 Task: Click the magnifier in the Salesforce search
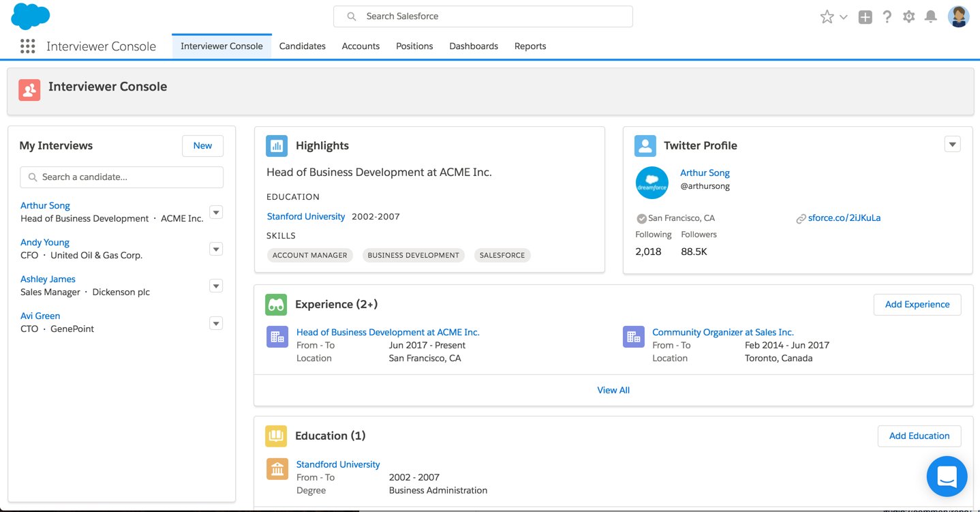352,16
